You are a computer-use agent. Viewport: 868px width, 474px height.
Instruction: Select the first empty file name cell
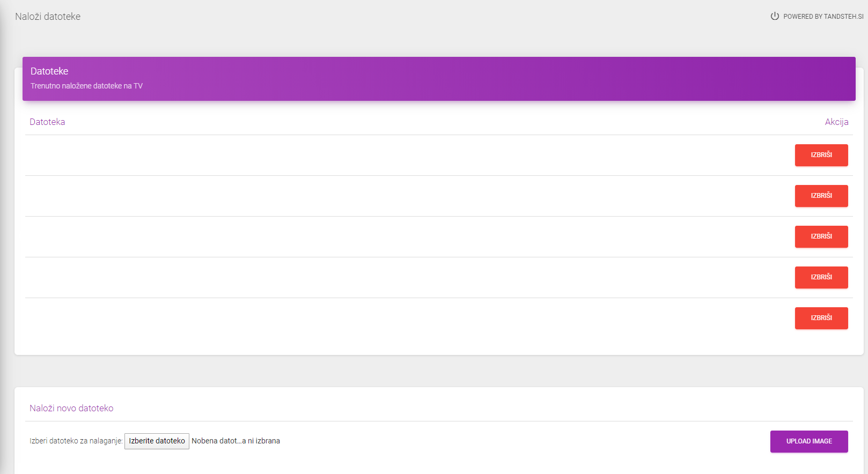coord(376,155)
